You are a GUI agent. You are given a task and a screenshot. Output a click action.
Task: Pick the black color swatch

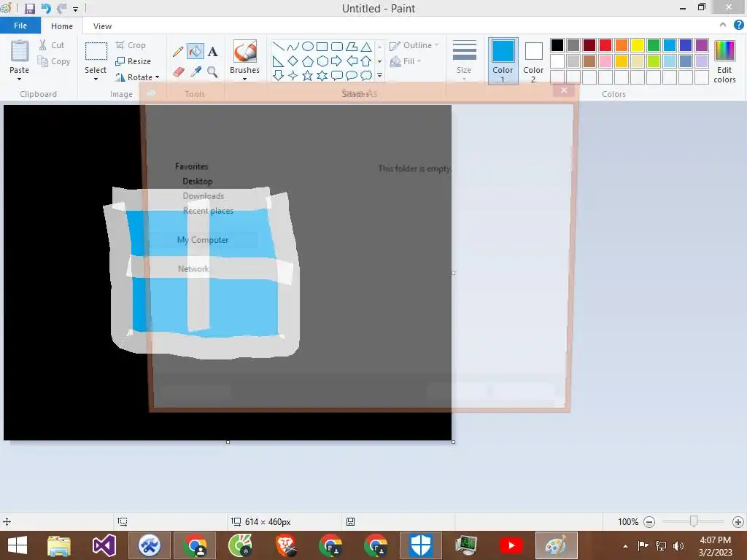click(557, 45)
